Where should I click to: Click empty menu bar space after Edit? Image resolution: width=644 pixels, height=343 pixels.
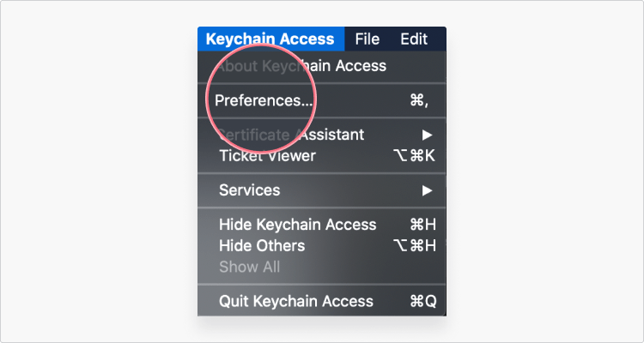click(438, 39)
